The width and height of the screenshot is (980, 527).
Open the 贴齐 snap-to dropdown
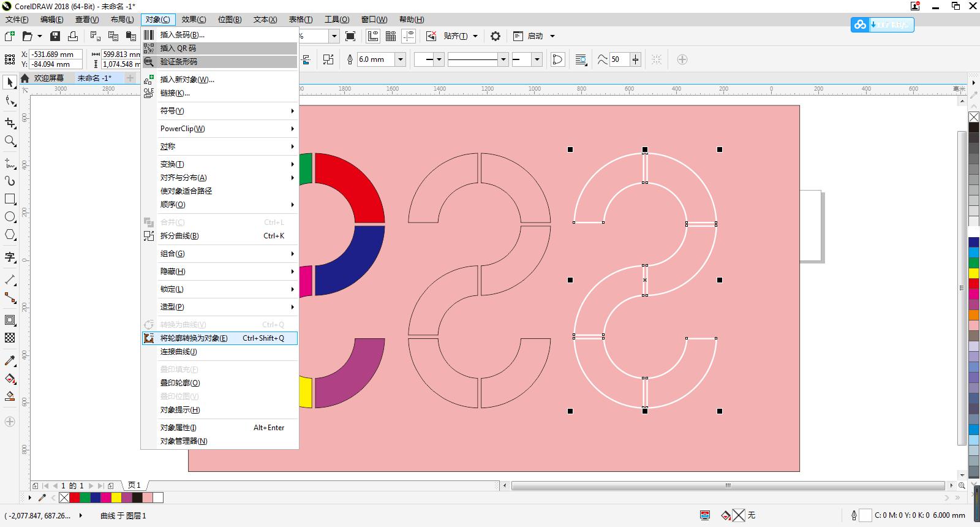coord(460,36)
